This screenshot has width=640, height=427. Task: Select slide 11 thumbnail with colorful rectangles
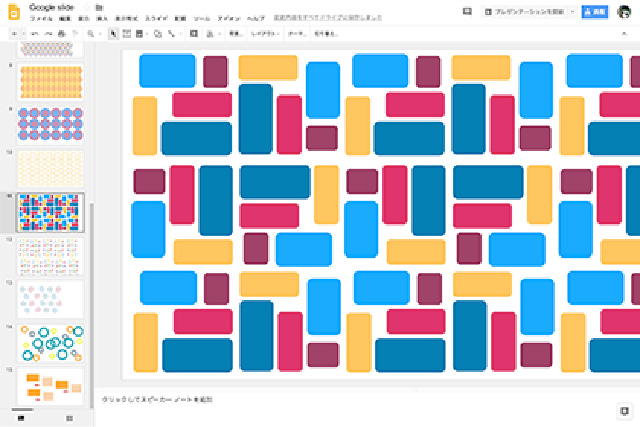click(x=51, y=213)
